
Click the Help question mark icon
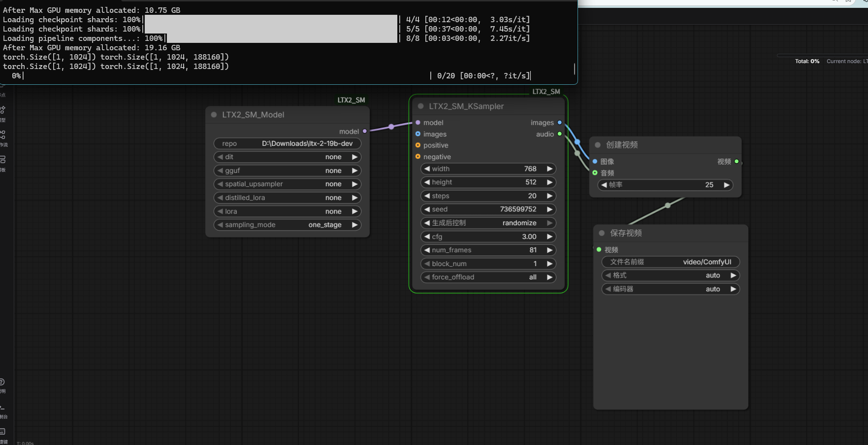point(2,382)
